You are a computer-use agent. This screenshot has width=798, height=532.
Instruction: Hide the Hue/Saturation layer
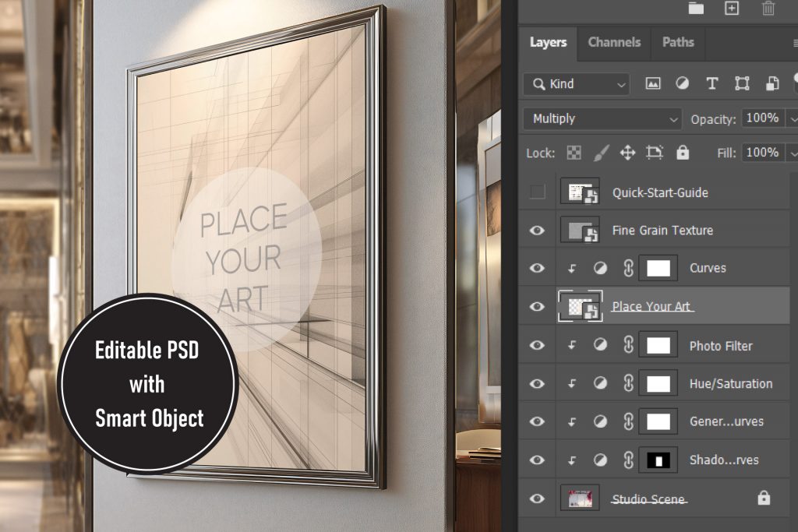537,383
